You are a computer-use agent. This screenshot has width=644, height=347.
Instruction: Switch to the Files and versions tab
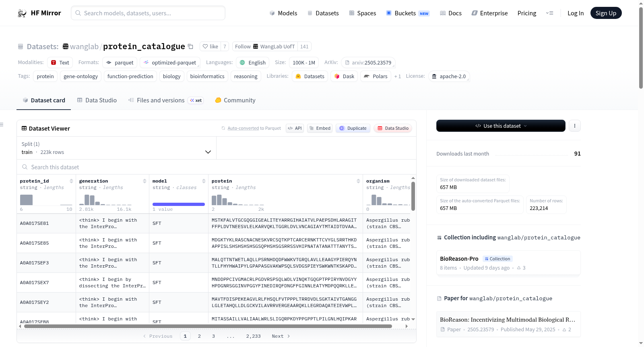pyautogui.click(x=166, y=100)
